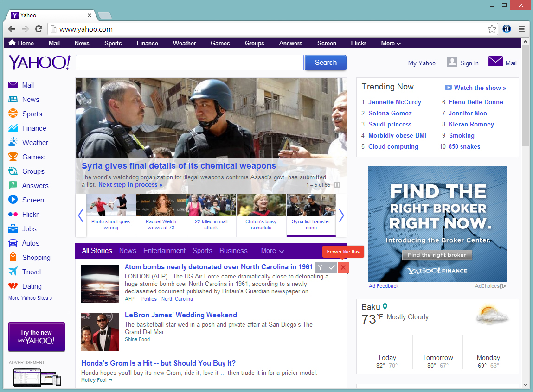This screenshot has height=392, width=533.
Task: Select the All Stories tab
Action: [97, 251]
